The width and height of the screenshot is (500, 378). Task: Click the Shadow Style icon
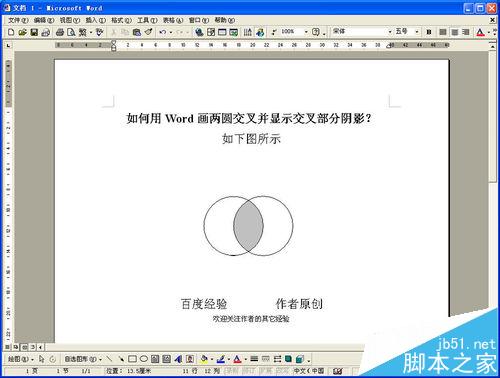(x=288, y=359)
